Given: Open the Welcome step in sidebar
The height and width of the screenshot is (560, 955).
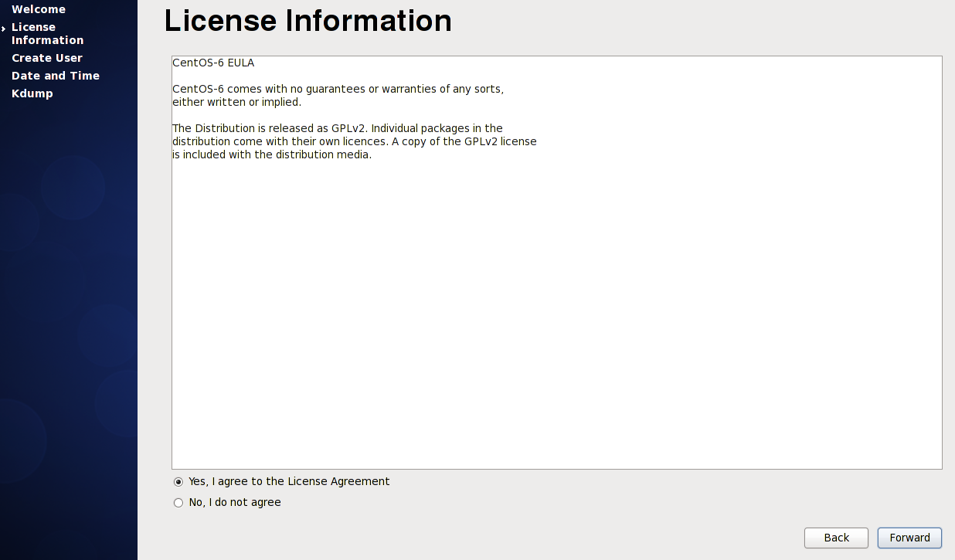Looking at the screenshot, I should (39, 9).
